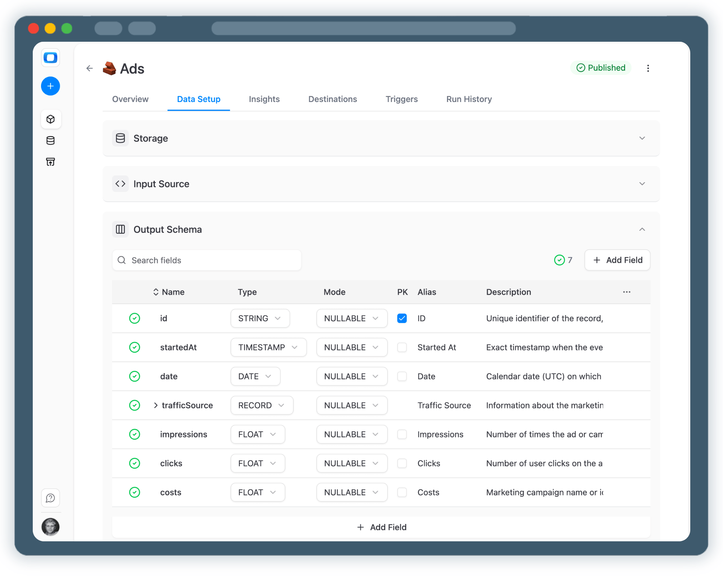Open the database storage icon in sidebar
Screen dimensions: 723x588
50,140
